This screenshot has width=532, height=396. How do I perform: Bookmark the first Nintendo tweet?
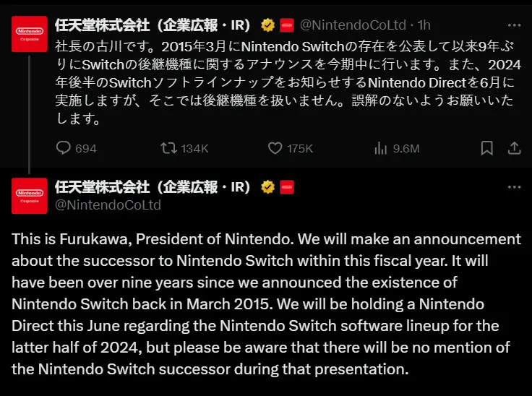[487, 148]
